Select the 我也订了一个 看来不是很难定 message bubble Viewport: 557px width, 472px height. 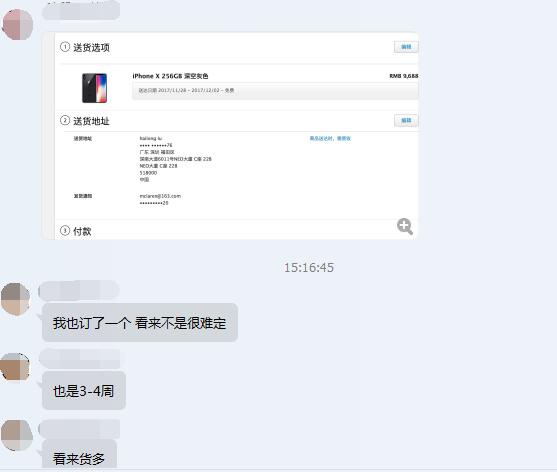coord(140,322)
